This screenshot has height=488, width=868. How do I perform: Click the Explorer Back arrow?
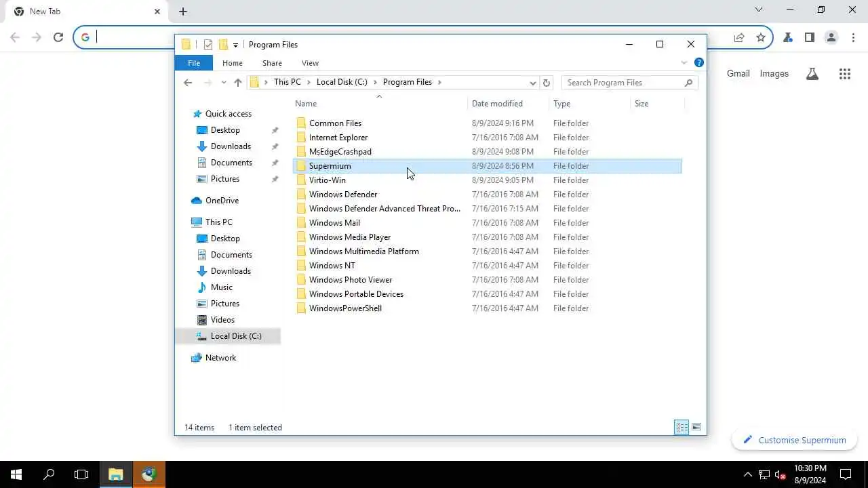point(188,83)
